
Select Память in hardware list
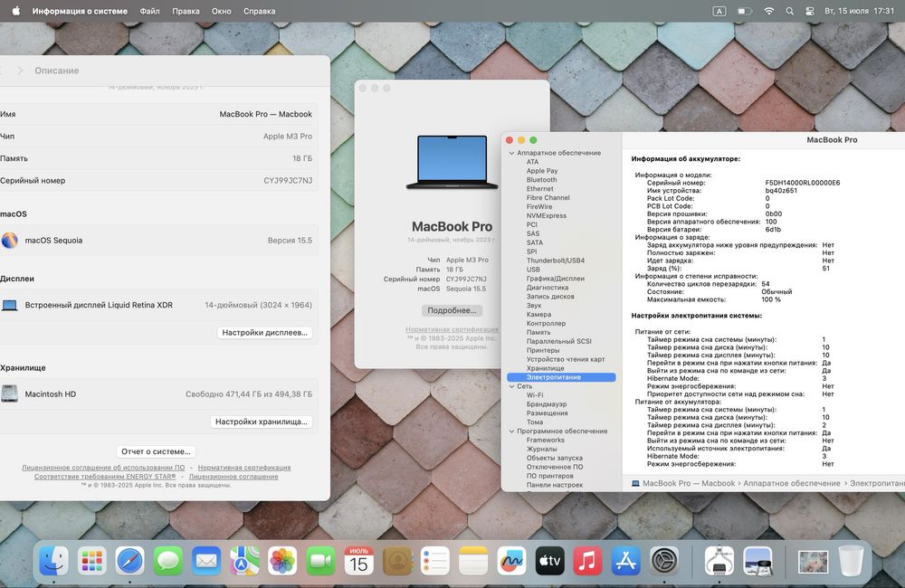click(x=538, y=332)
